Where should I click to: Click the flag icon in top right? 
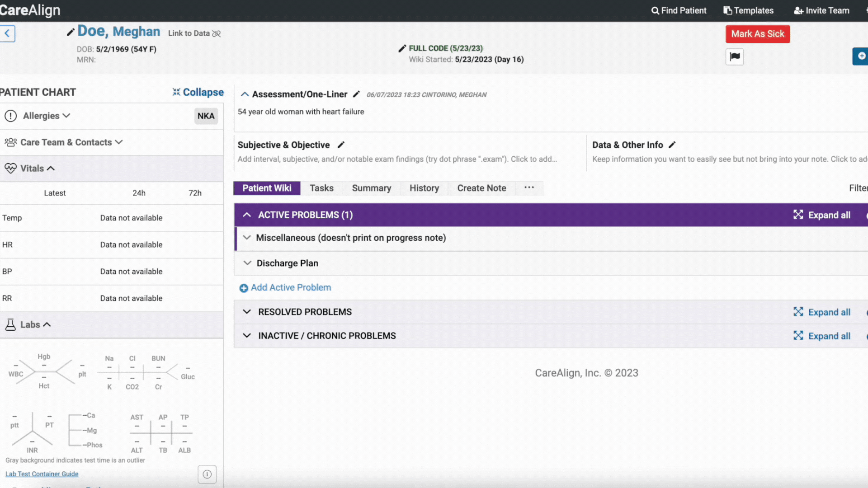735,56
